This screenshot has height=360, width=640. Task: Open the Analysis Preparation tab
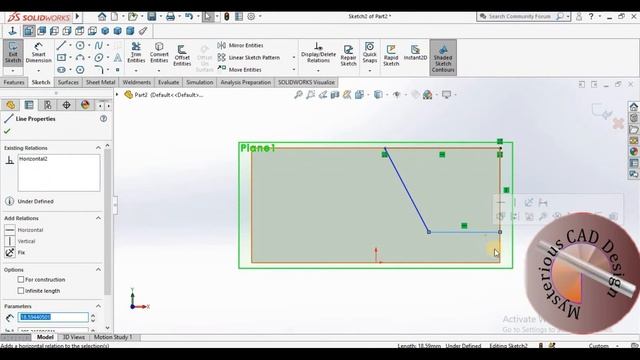tap(246, 82)
